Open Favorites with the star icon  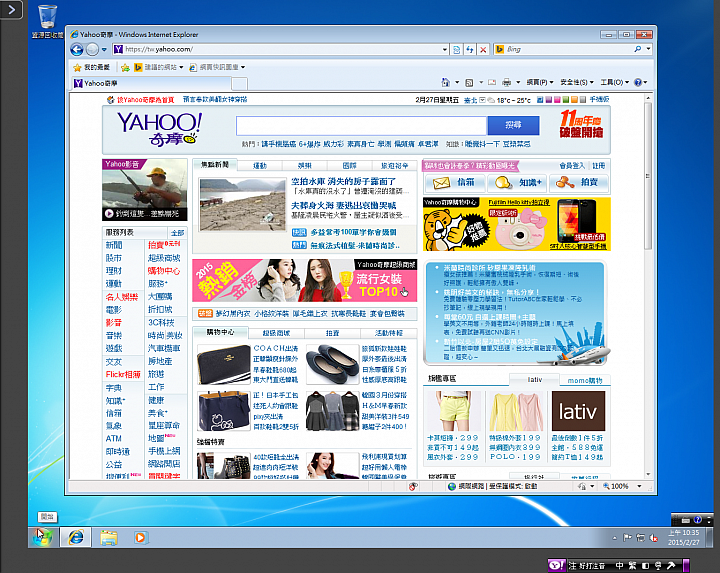(77, 67)
